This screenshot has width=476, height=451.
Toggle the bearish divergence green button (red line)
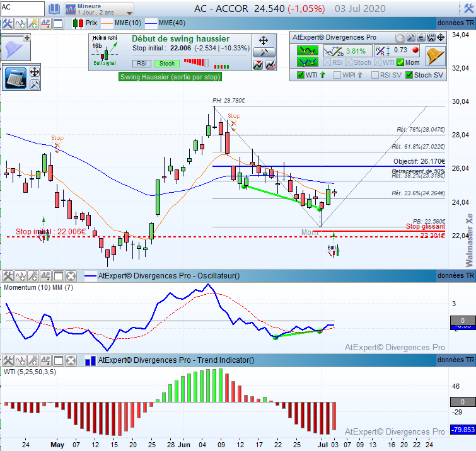coord(308,50)
